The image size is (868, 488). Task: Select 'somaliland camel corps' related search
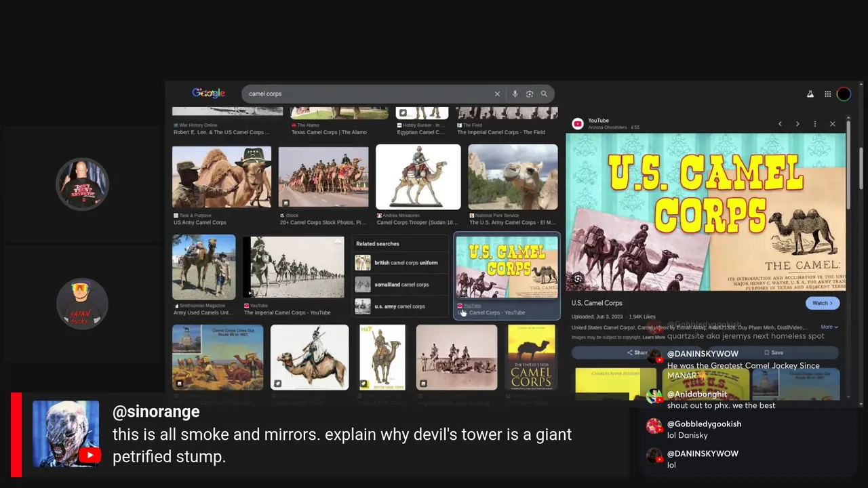point(400,285)
